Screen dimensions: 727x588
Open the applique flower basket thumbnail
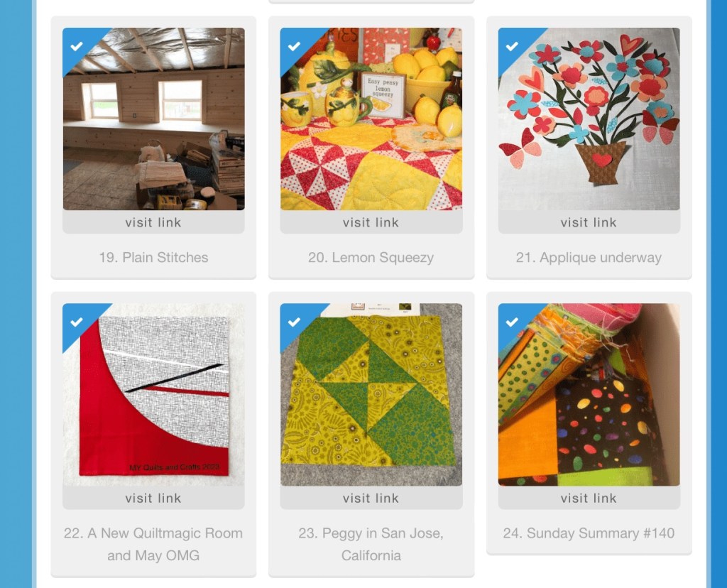coord(589,119)
